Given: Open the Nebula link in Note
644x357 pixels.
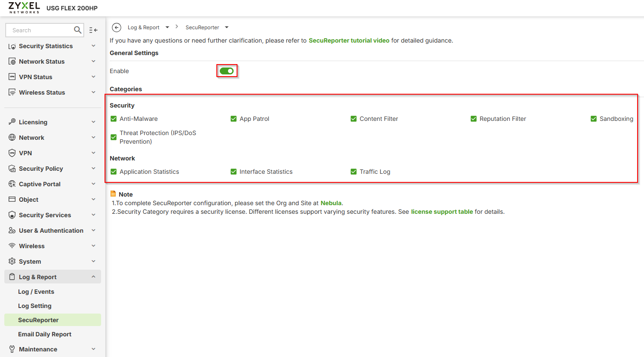Looking at the screenshot, I should [331, 203].
